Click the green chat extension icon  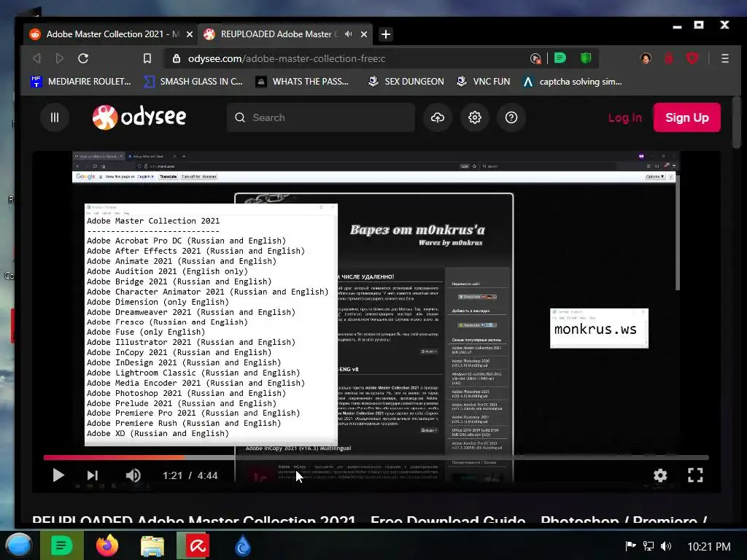coord(560,58)
